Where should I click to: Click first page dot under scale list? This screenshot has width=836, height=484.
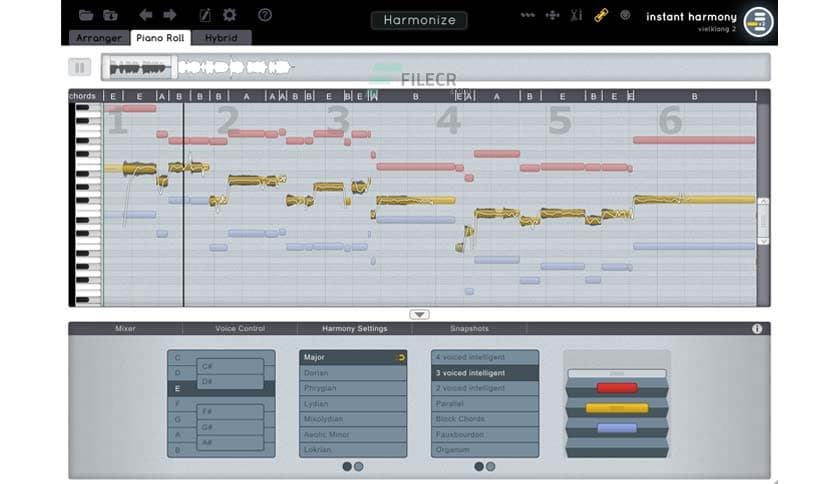pyautogui.click(x=347, y=466)
